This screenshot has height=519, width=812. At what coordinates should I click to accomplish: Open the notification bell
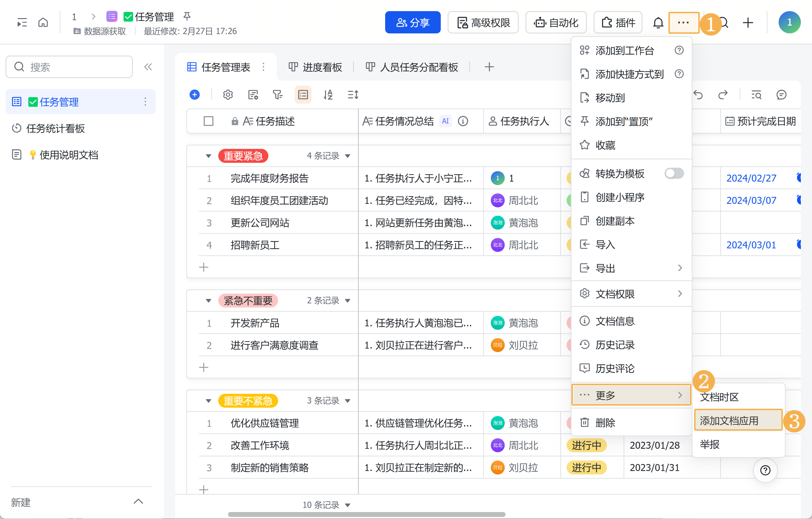[x=658, y=23]
